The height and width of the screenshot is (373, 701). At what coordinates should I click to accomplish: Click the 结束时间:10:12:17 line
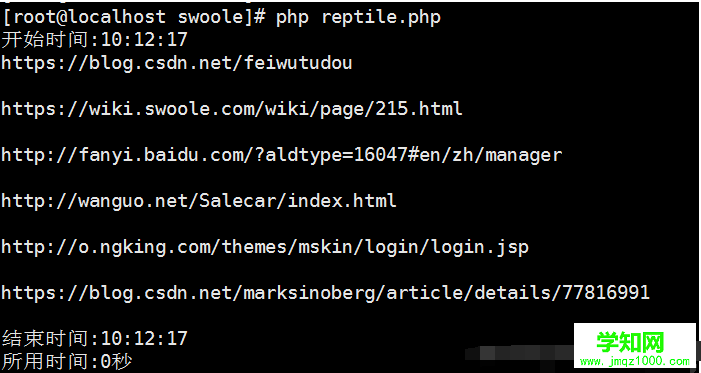94,339
